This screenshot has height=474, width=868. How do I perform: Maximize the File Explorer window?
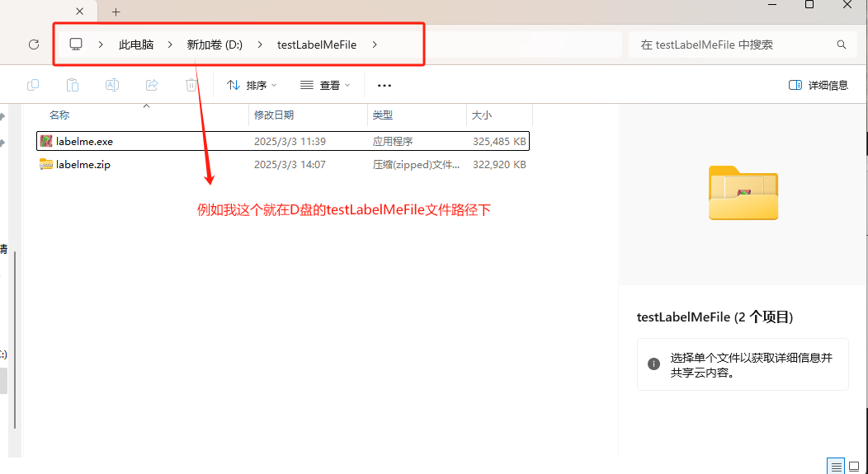click(x=809, y=4)
